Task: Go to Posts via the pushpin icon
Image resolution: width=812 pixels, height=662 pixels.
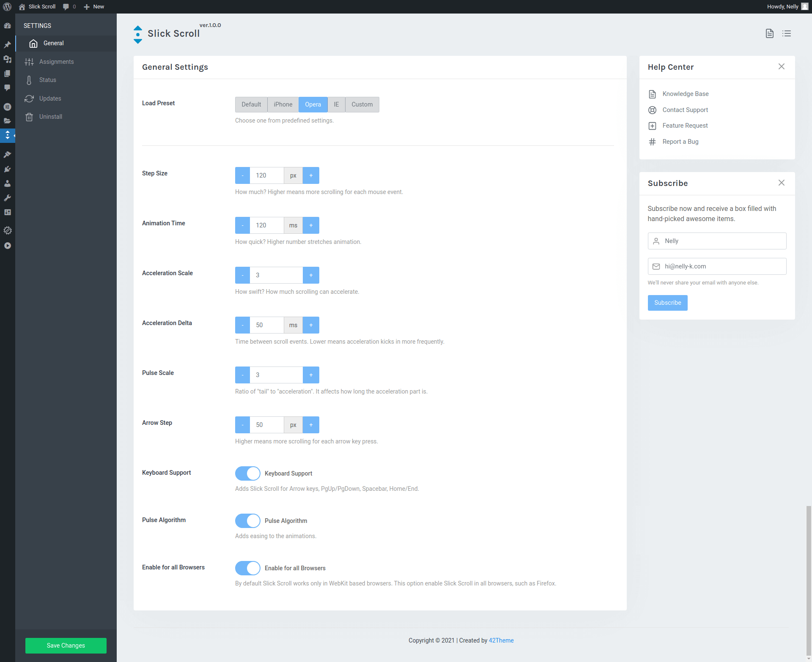Action: (x=7, y=44)
